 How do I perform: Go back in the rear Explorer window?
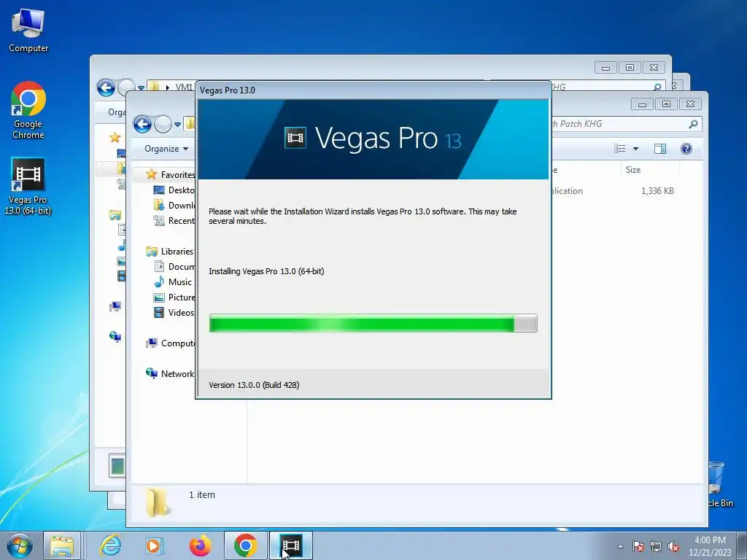click(106, 87)
